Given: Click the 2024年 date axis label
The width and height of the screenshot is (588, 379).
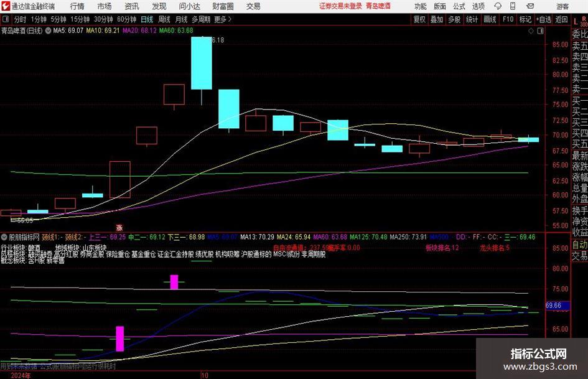Looking at the screenshot, I should tap(21, 375).
